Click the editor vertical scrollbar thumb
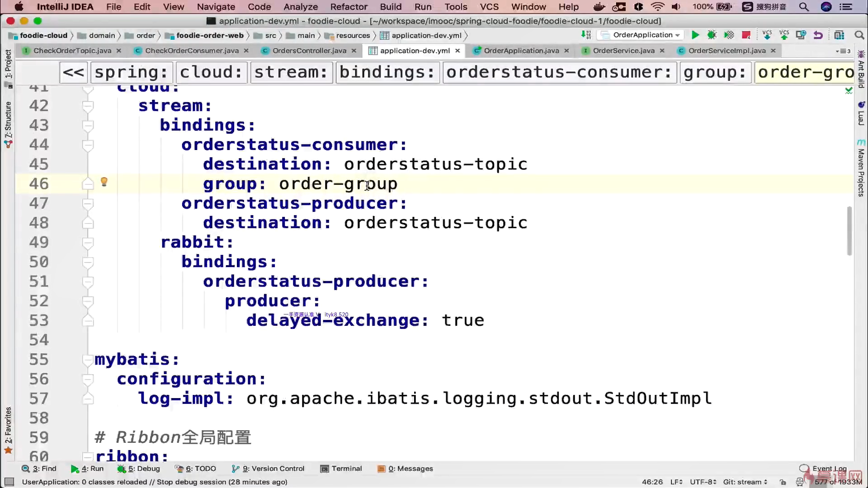This screenshot has height=488, width=868. tap(849, 230)
